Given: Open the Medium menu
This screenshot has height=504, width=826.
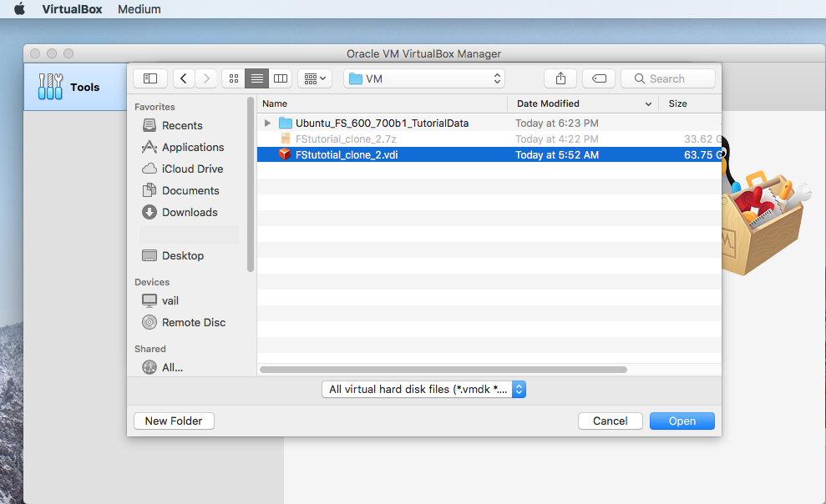Looking at the screenshot, I should (x=139, y=9).
